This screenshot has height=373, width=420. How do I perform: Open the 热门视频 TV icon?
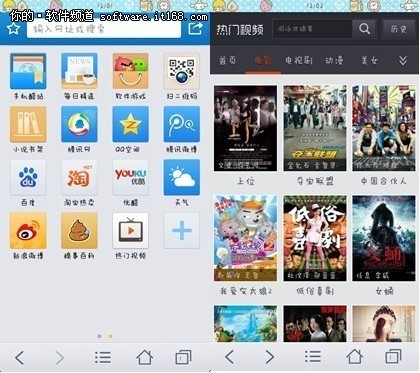pyautogui.click(x=130, y=231)
